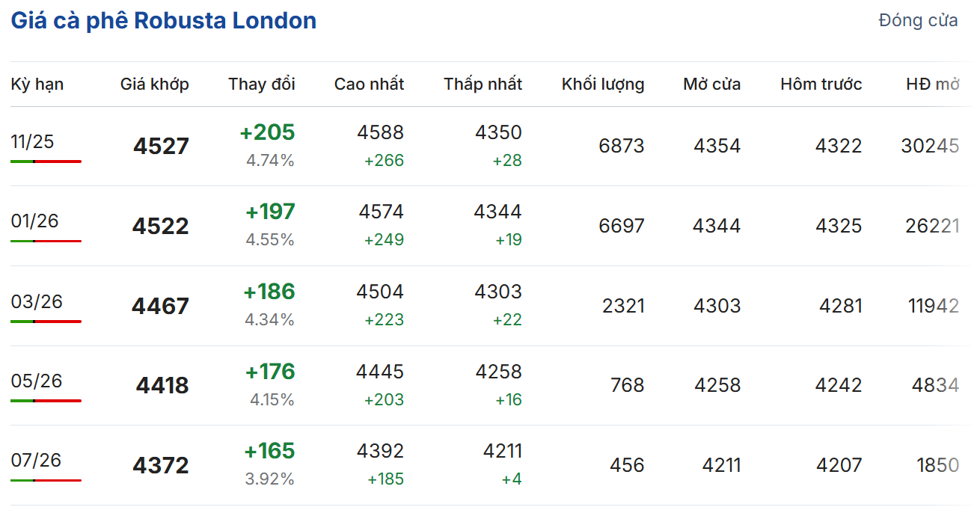Click the 4.34% change percentage
Viewport: 980px width, 510px height.
coord(269,320)
